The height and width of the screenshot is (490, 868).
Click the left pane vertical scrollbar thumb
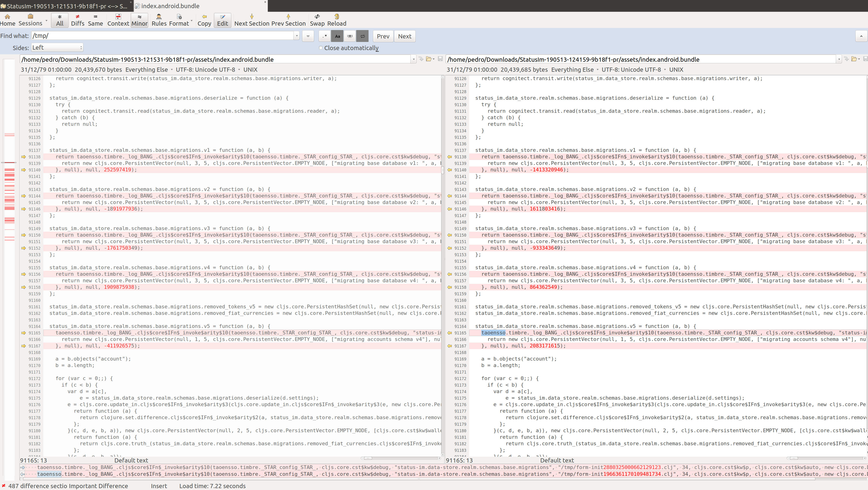coord(443,170)
